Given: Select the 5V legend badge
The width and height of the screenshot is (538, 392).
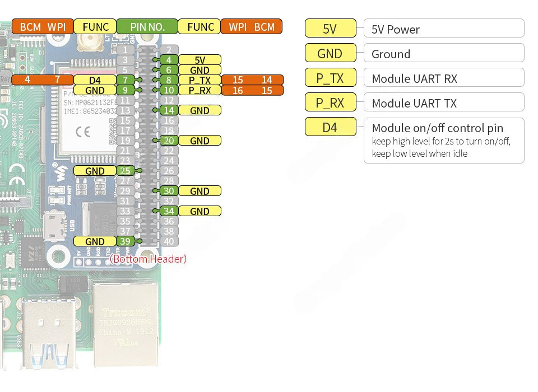Looking at the screenshot, I should [330, 29].
